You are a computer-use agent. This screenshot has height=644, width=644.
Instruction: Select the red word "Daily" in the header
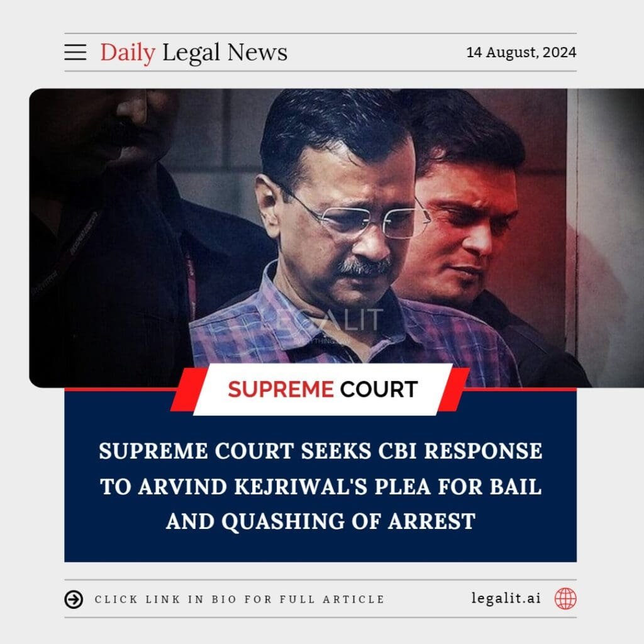tap(128, 53)
